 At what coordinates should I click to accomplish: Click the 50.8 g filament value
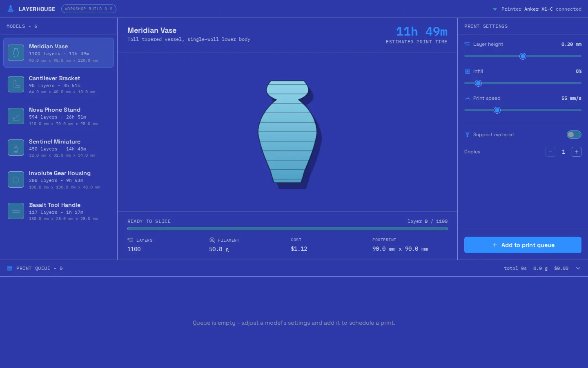(x=219, y=249)
